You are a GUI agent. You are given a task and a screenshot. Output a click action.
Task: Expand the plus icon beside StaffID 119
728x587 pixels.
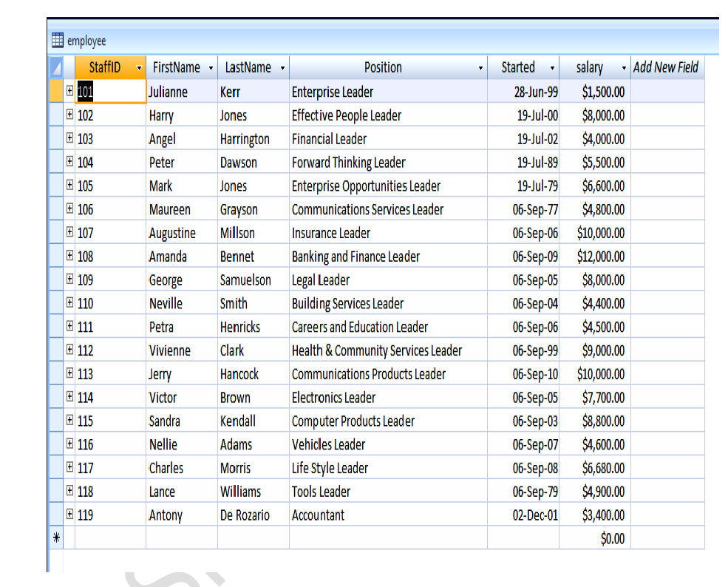coord(69,515)
